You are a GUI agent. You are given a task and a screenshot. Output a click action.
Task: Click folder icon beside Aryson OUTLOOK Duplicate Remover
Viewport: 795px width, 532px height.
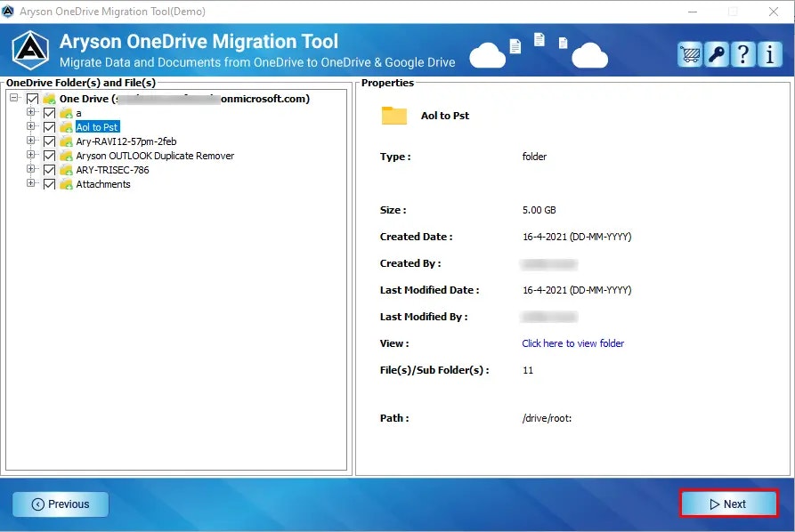pos(67,156)
